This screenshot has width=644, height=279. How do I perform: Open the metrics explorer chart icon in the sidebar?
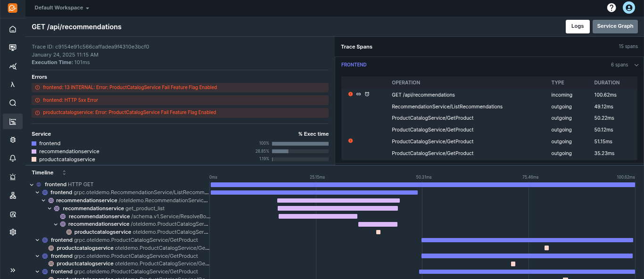[13, 66]
